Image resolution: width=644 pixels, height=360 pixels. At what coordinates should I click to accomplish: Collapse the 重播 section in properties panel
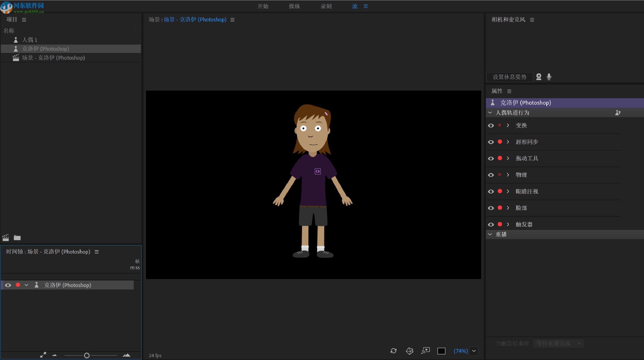490,234
